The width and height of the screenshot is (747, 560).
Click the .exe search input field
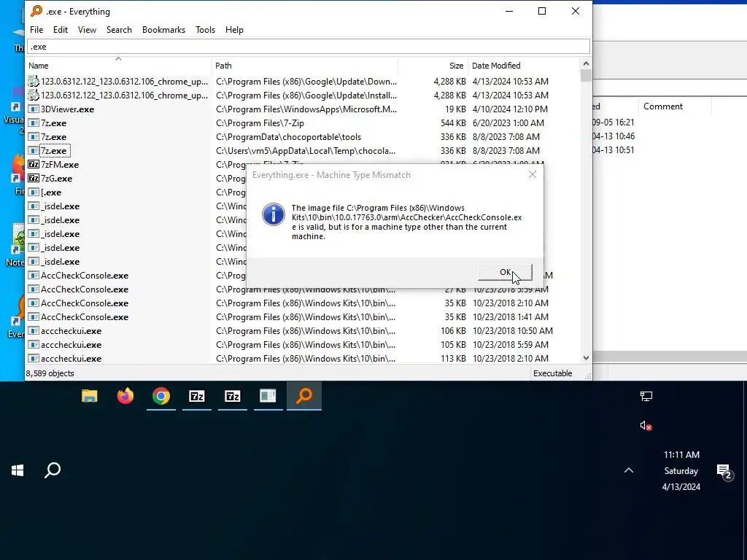[x=309, y=47]
